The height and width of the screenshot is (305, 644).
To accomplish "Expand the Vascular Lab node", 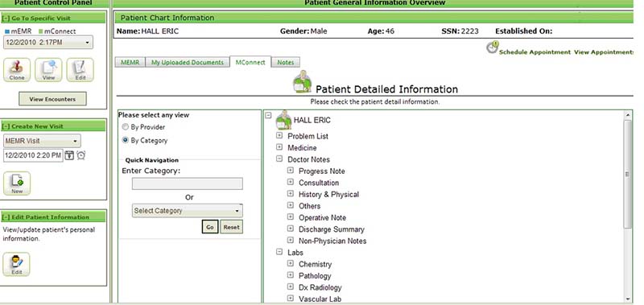I will click(x=291, y=299).
